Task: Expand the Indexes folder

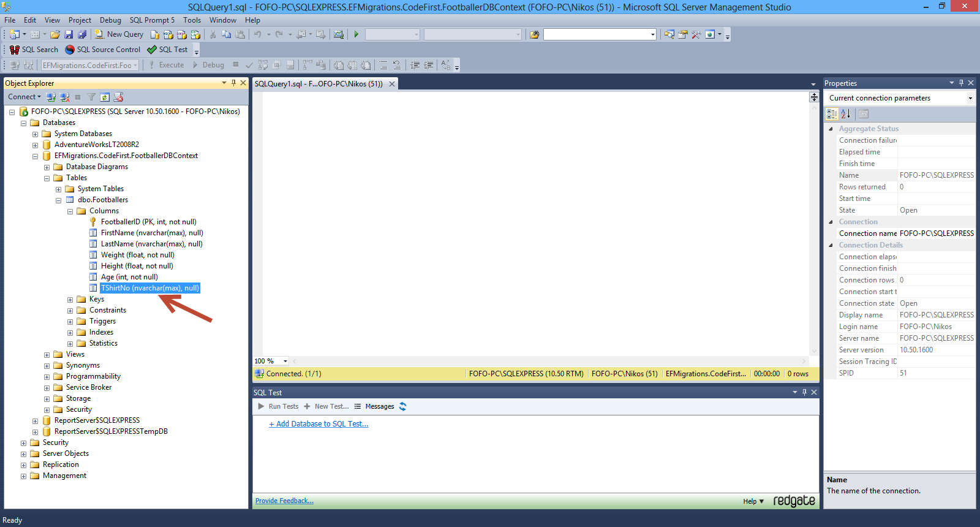Action: coord(70,333)
